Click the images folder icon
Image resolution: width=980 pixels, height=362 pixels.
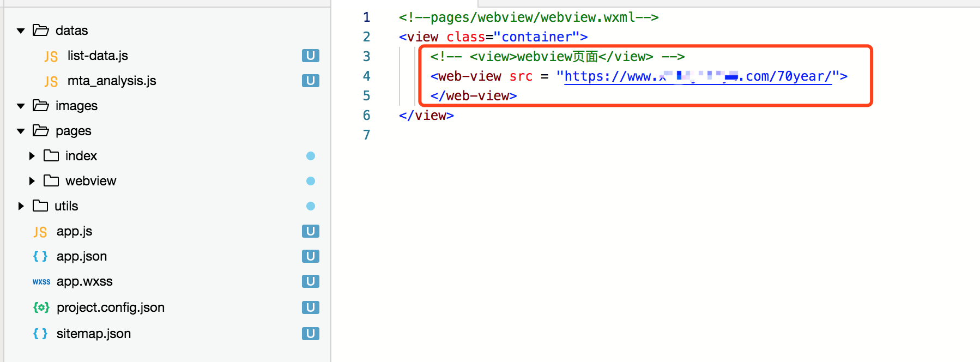[x=41, y=105]
